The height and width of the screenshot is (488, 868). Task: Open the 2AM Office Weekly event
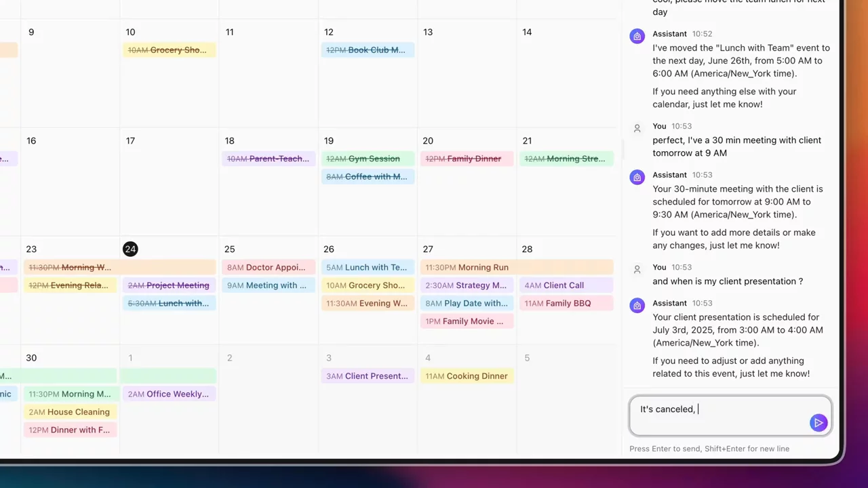point(170,394)
